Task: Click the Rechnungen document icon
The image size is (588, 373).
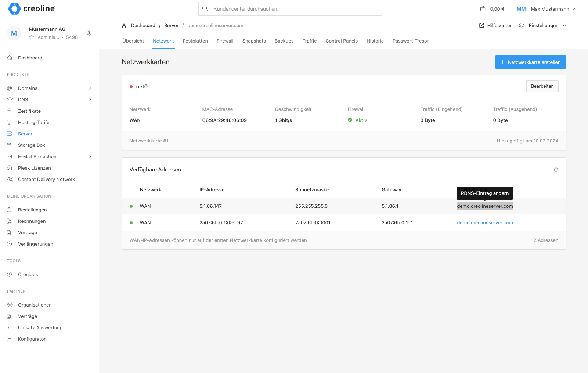Action: tap(9, 221)
